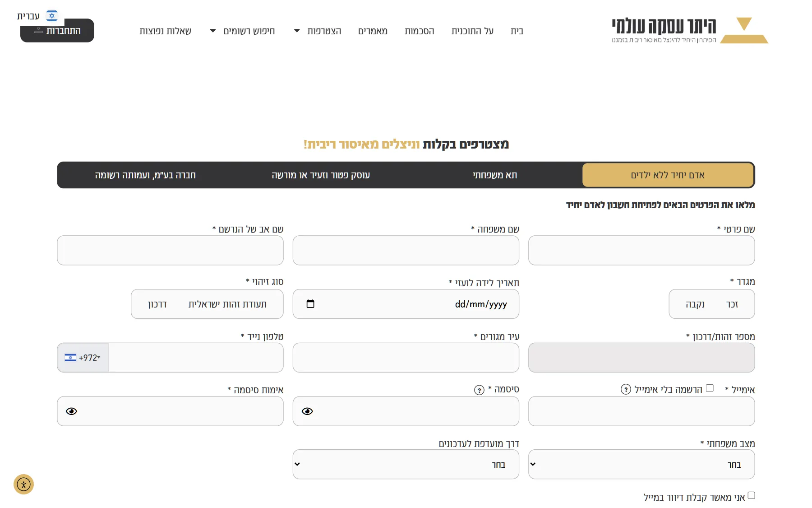Open the +972 country code selector
The image size is (812, 508).
(x=83, y=358)
